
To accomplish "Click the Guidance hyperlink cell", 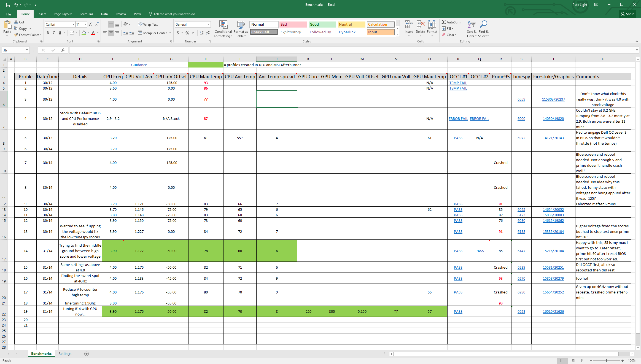I will 139,65.
